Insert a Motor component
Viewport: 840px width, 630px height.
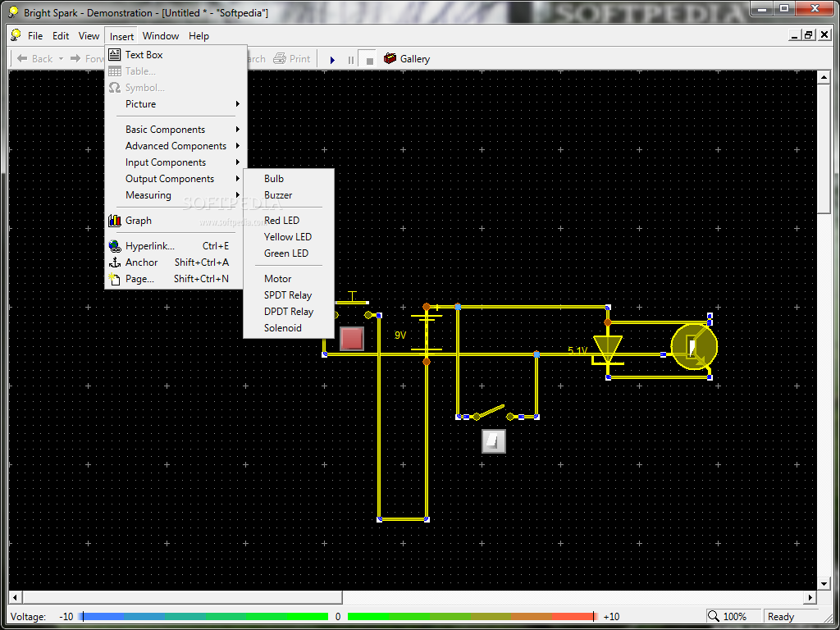(289, 279)
